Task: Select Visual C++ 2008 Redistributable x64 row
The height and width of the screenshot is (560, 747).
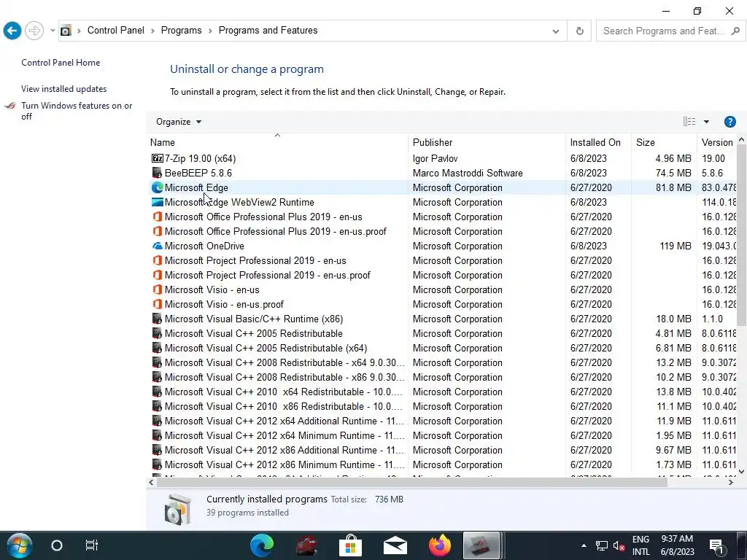Action: click(x=443, y=363)
